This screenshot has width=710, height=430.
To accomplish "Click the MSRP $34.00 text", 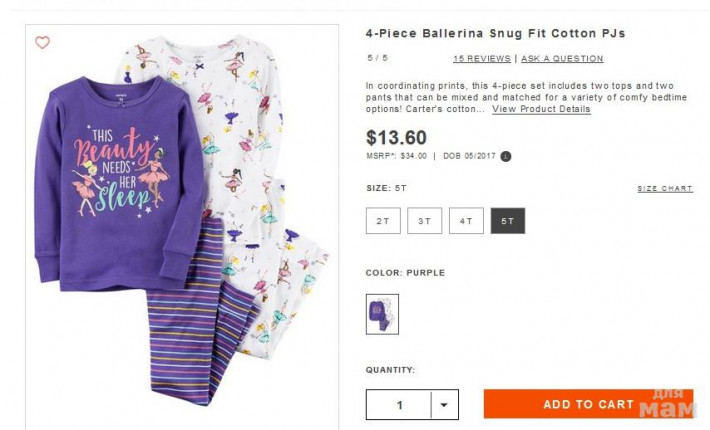I will 397,156.
